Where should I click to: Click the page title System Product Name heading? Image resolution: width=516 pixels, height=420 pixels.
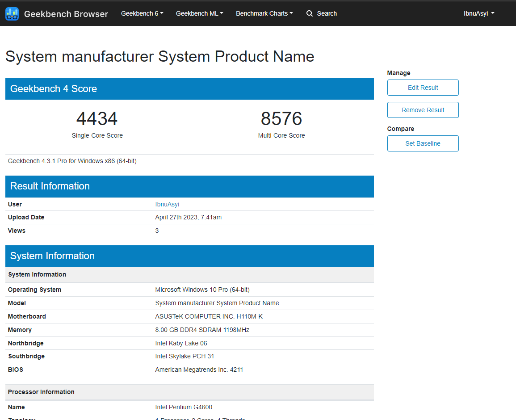159,56
